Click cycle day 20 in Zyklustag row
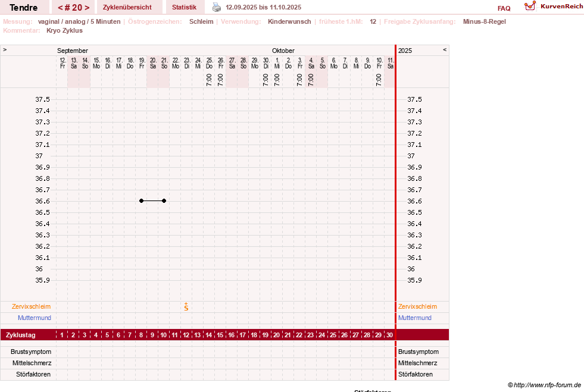This screenshot has height=392, width=584. [x=277, y=335]
